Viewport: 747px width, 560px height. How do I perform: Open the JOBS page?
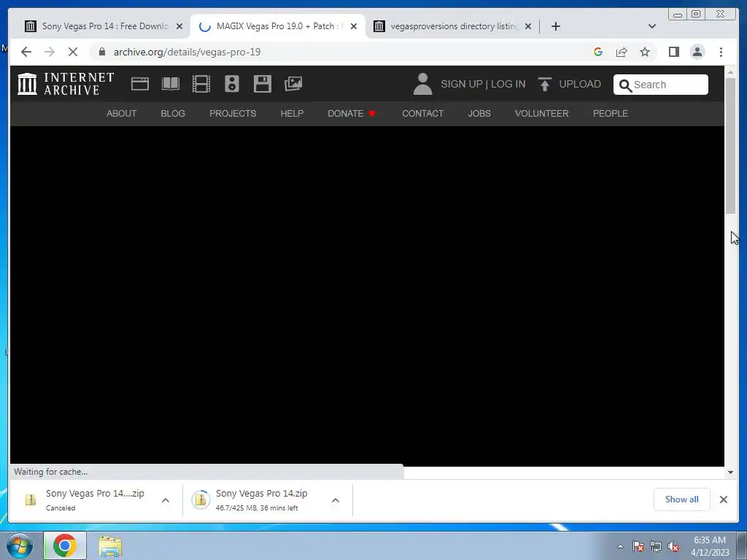tap(479, 113)
